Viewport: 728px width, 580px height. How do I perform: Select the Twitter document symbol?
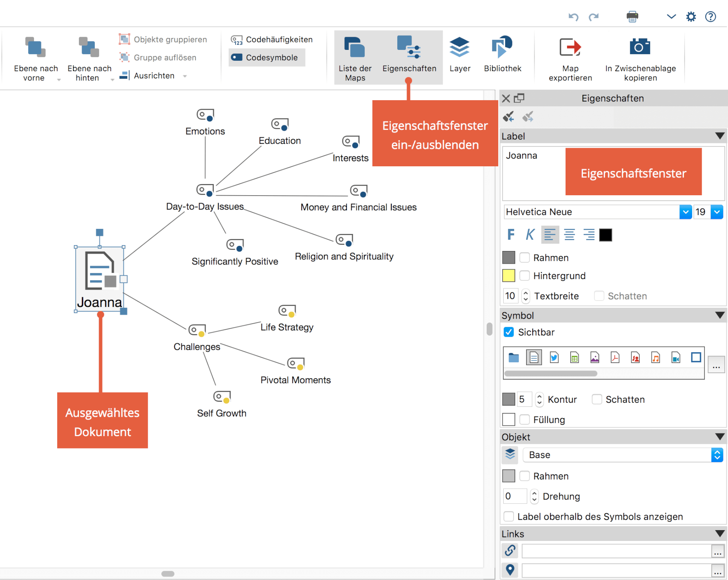coord(554,358)
